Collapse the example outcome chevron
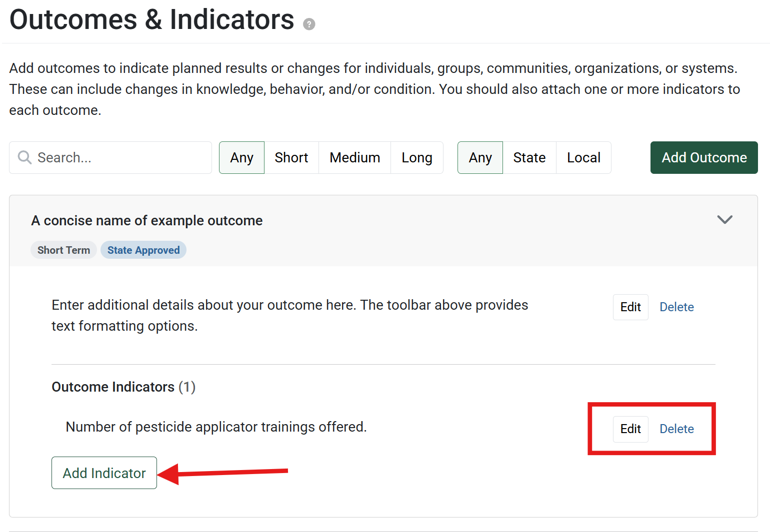 click(724, 220)
